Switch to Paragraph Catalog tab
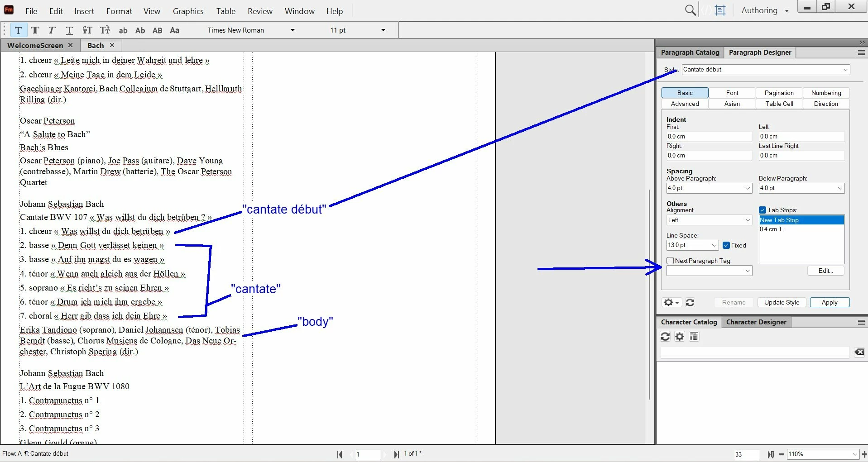 pos(690,52)
